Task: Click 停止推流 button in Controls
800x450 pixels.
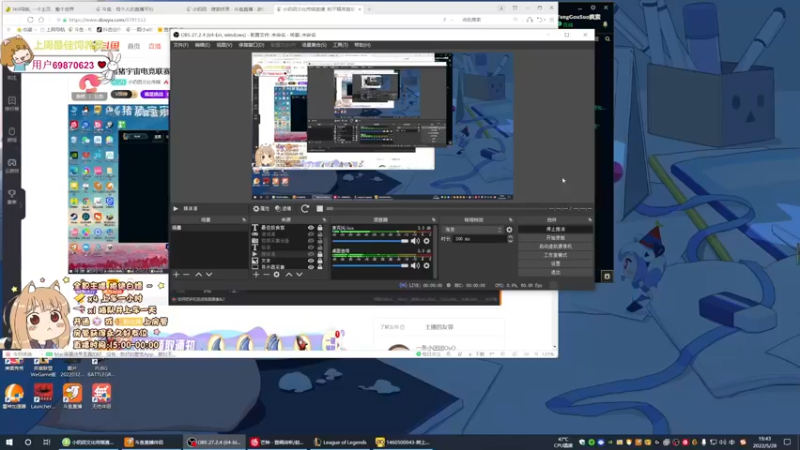Action: (x=555, y=229)
